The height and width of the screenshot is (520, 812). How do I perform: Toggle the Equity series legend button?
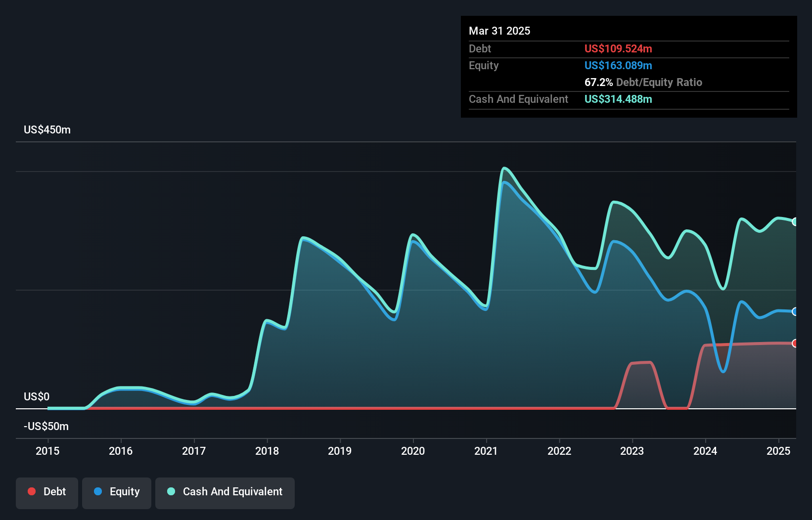[117, 493]
